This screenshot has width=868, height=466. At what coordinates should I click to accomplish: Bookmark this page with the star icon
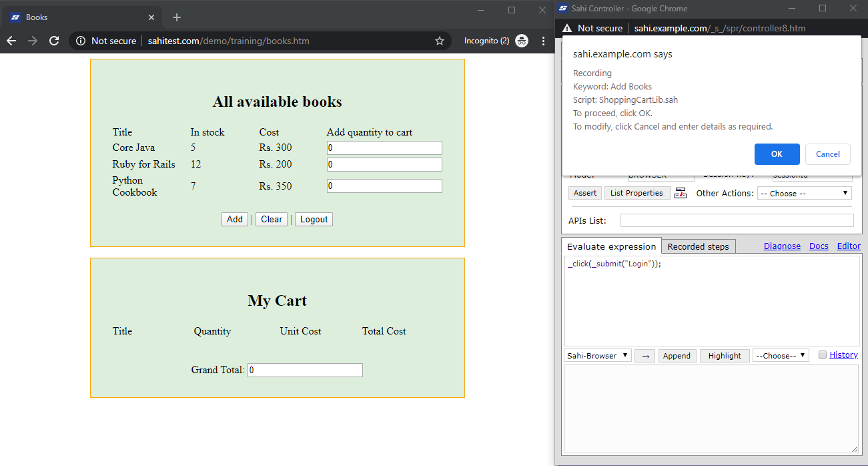point(440,41)
